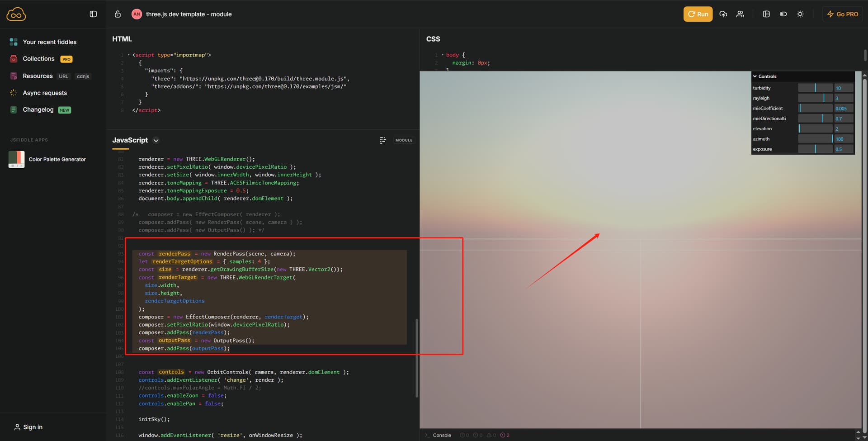This screenshot has height=441, width=868.
Task: Click the JSFiddle cloud logo
Action: click(16, 14)
